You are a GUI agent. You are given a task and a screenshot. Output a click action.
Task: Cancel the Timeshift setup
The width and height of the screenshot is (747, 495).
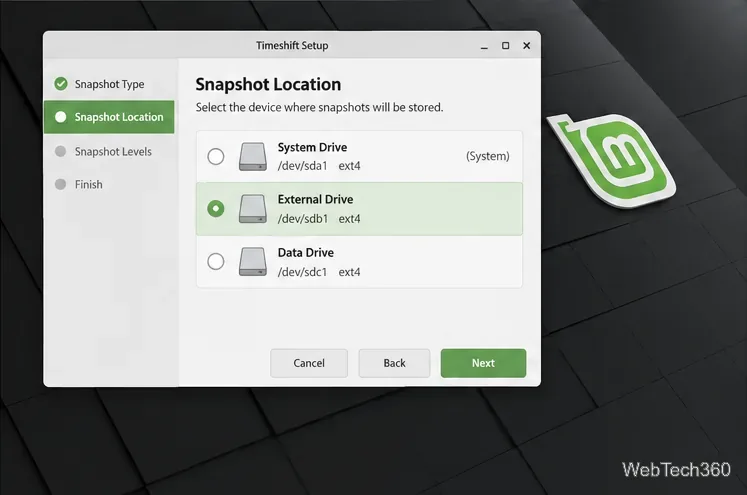point(309,363)
